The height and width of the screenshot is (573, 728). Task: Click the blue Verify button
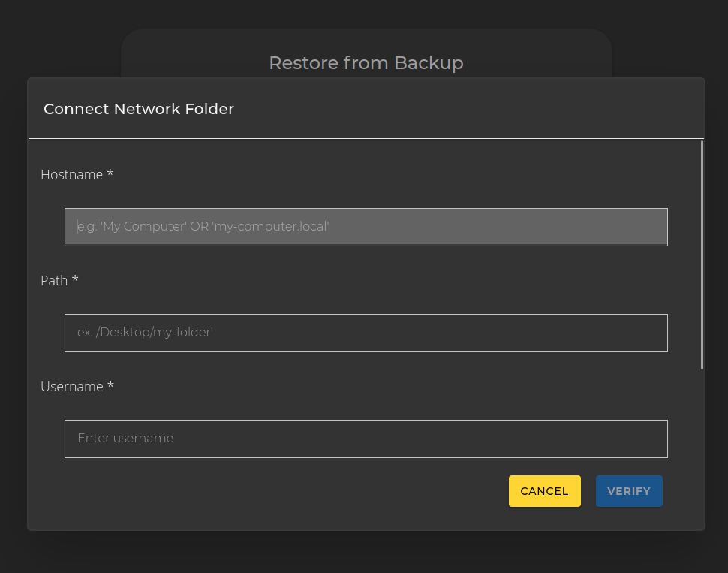[629, 491]
